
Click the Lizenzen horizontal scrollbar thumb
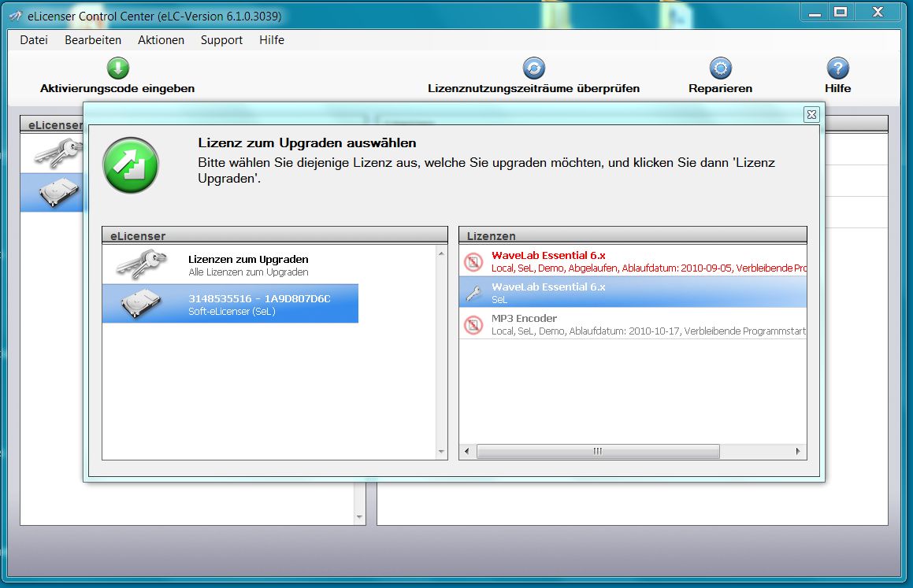pyautogui.click(x=598, y=451)
